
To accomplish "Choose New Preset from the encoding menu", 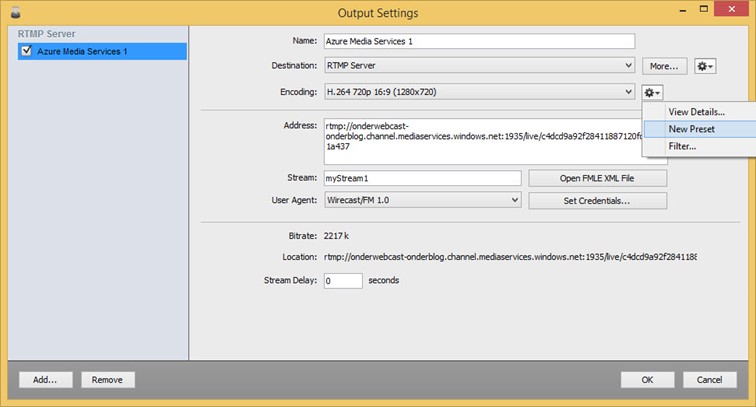I will (x=699, y=129).
